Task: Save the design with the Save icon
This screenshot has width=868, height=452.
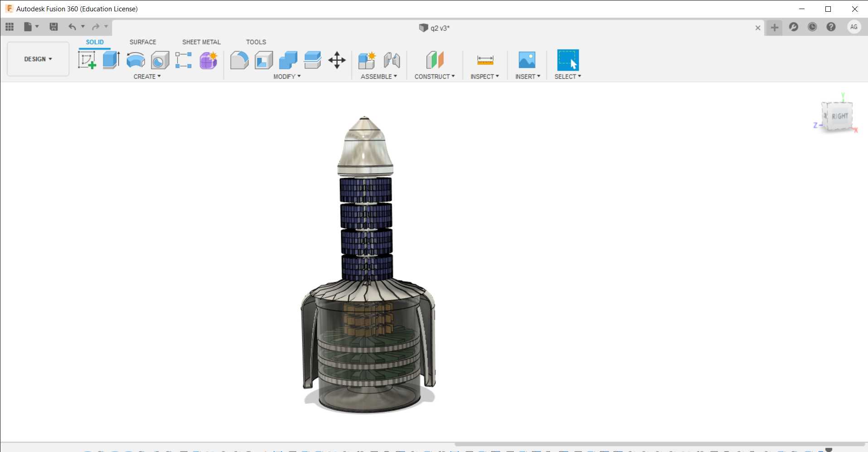Action: pos(53,27)
